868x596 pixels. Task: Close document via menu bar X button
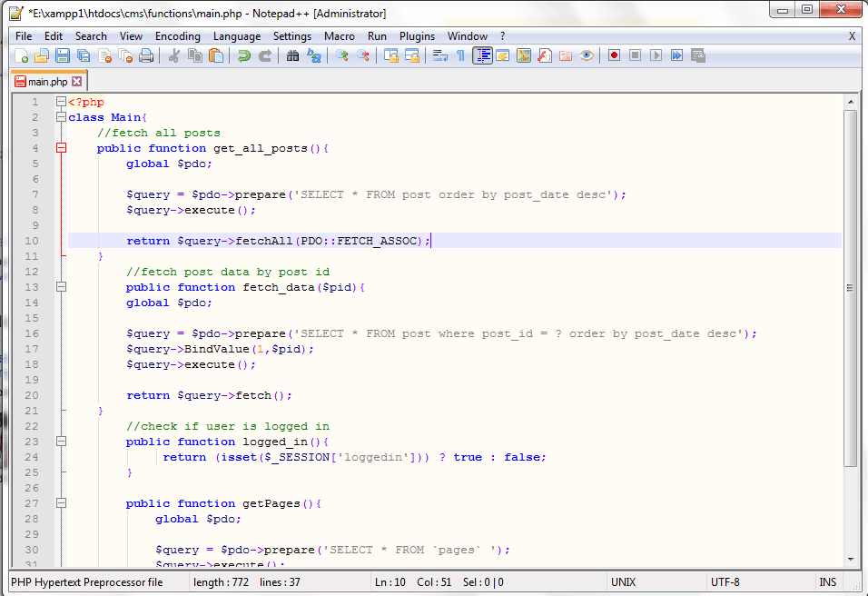tap(852, 36)
